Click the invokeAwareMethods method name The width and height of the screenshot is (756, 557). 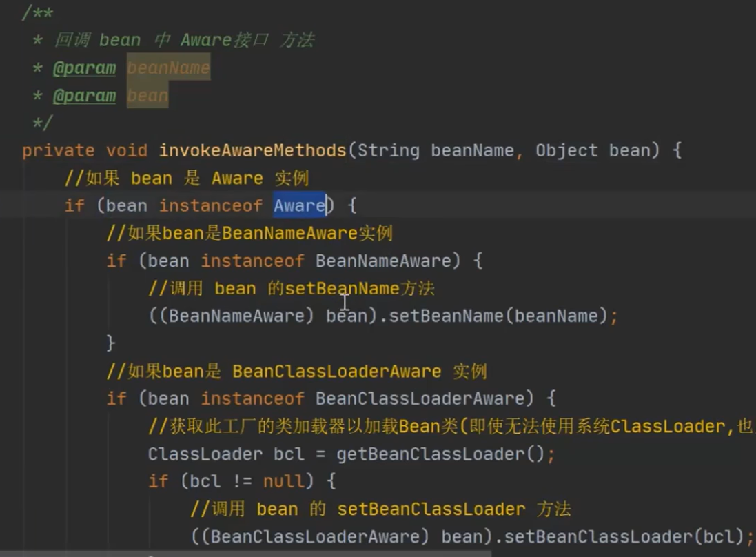tap(253, 150)
